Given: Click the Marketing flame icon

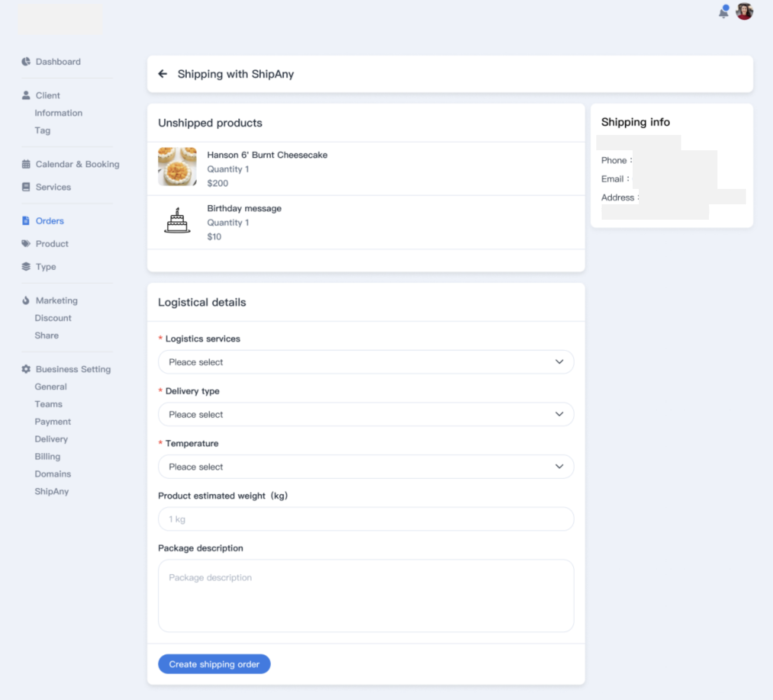Looking at the screenshot, I should [26, 301].
